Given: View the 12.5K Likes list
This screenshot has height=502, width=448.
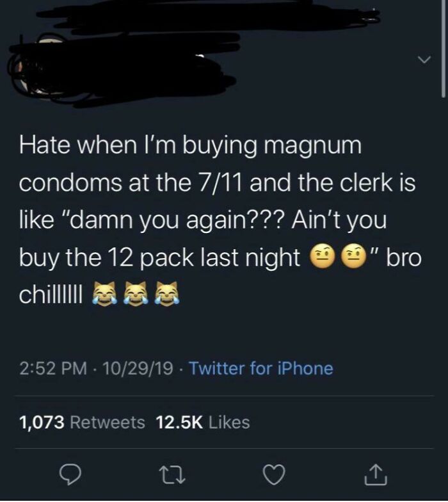Looking at the screenshot, I should click(x=203, y=423).
